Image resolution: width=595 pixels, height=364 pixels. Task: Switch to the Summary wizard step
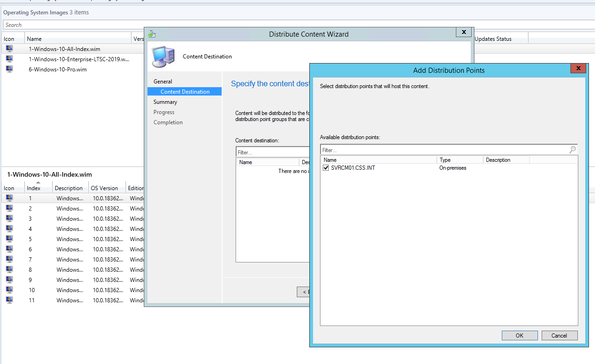point(164,102)
